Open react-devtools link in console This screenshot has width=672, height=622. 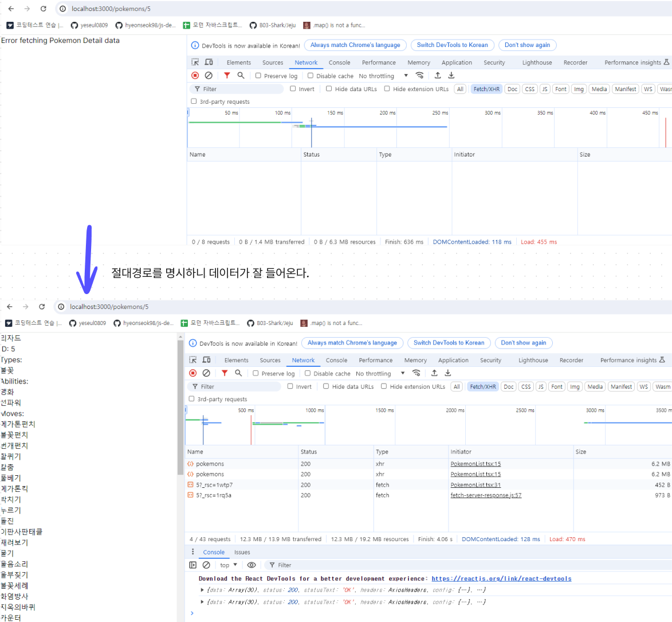(501, 578)
